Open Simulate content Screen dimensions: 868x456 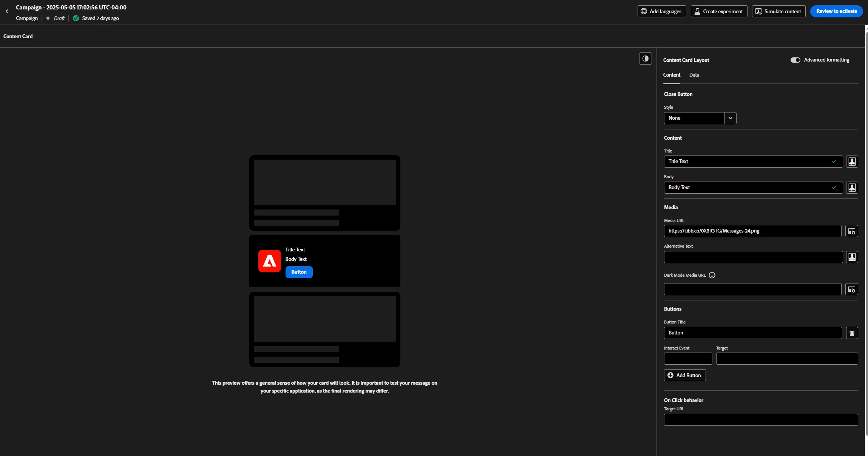click(x=778, y=11)
